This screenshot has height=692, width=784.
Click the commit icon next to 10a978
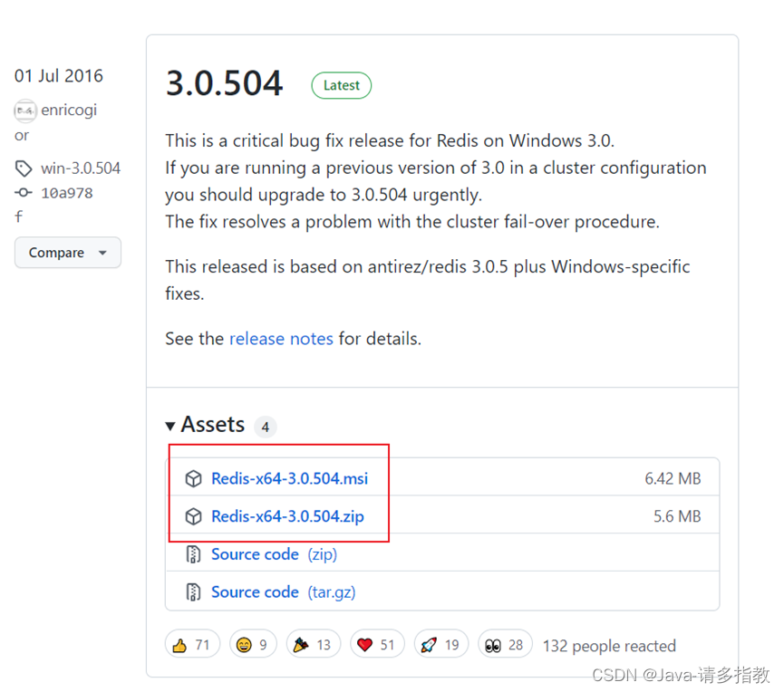click(x=23, y=193)
